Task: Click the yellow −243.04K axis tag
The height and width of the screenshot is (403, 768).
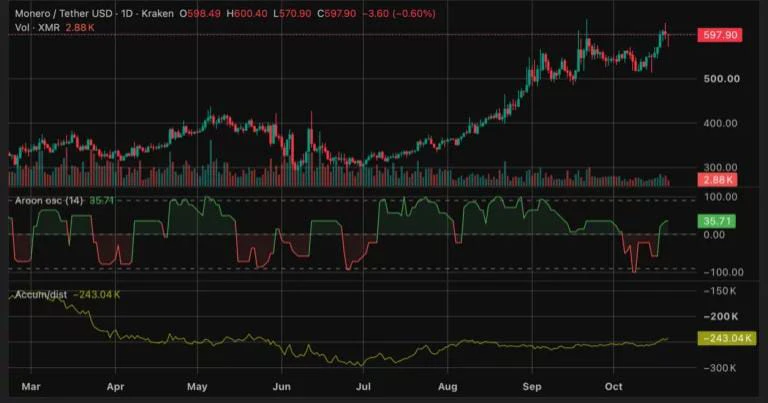Action: click(727, 338)
